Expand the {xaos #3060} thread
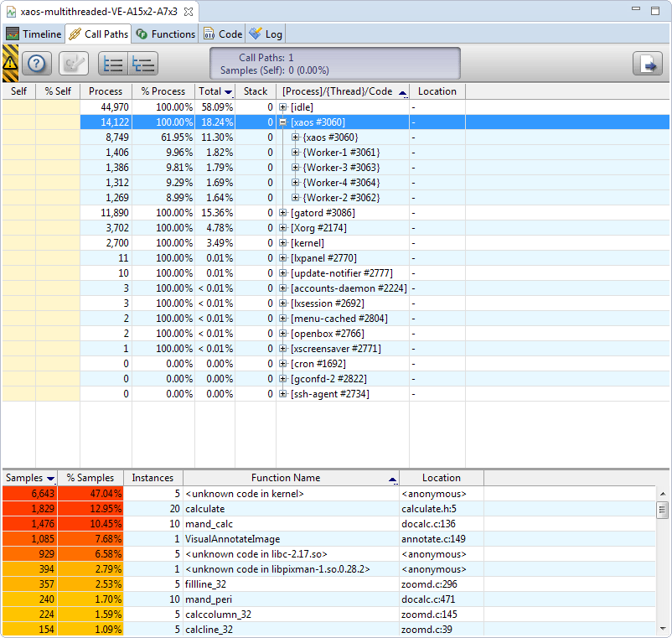This screenshot has height=638, width=672. tap(295, 137)
